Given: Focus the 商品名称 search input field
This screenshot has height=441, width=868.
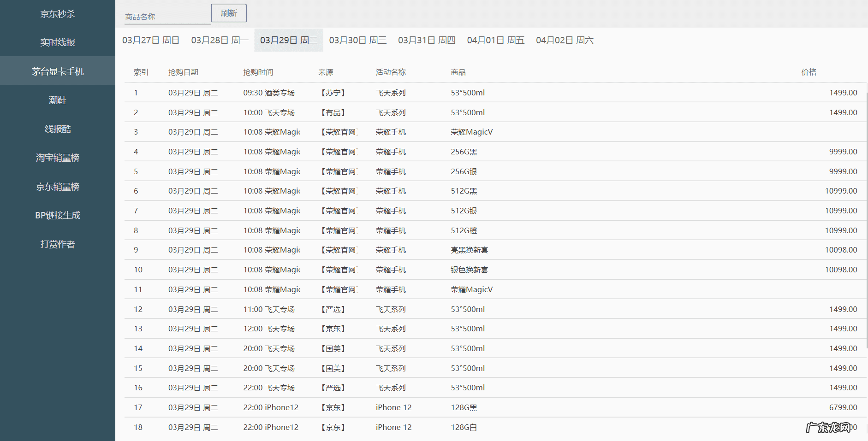Looking at the screenshot, I should (167, 17).
